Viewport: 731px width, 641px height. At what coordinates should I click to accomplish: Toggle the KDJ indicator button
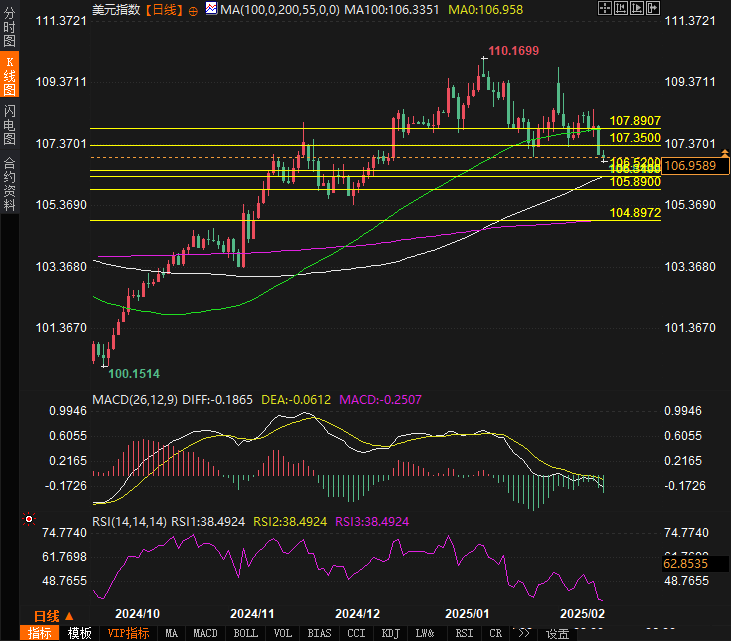[x=390, y=633]
